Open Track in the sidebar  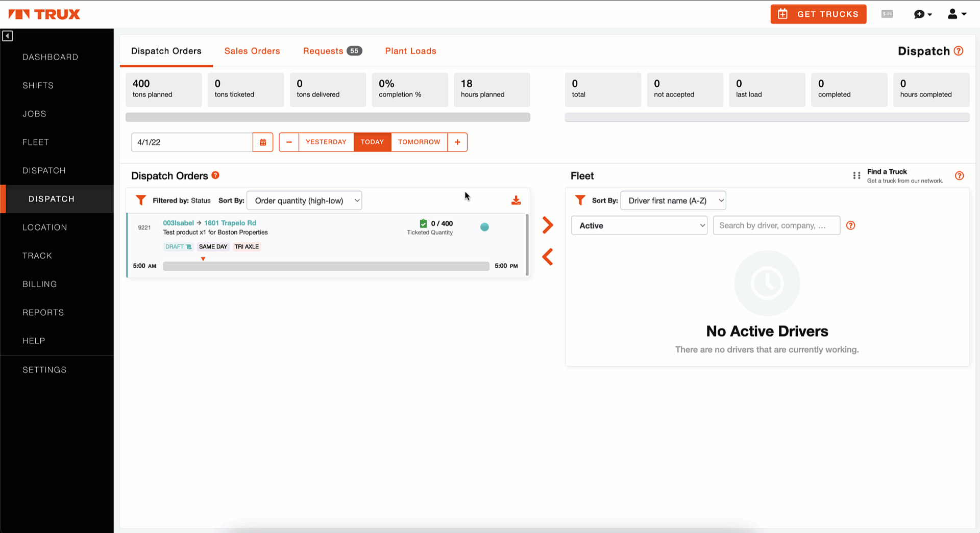37,256
